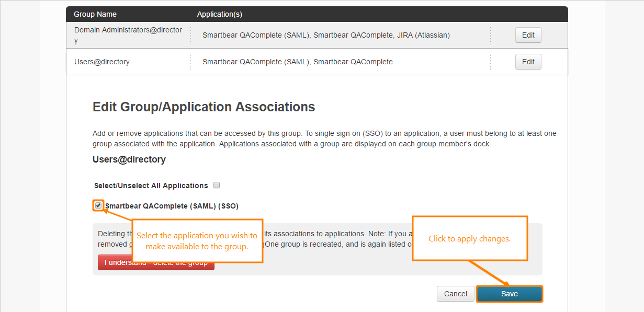Click the group associations description paragraph
Viewport: 644px width, 312px height.
pyautogui.click(x=324, y=138)
